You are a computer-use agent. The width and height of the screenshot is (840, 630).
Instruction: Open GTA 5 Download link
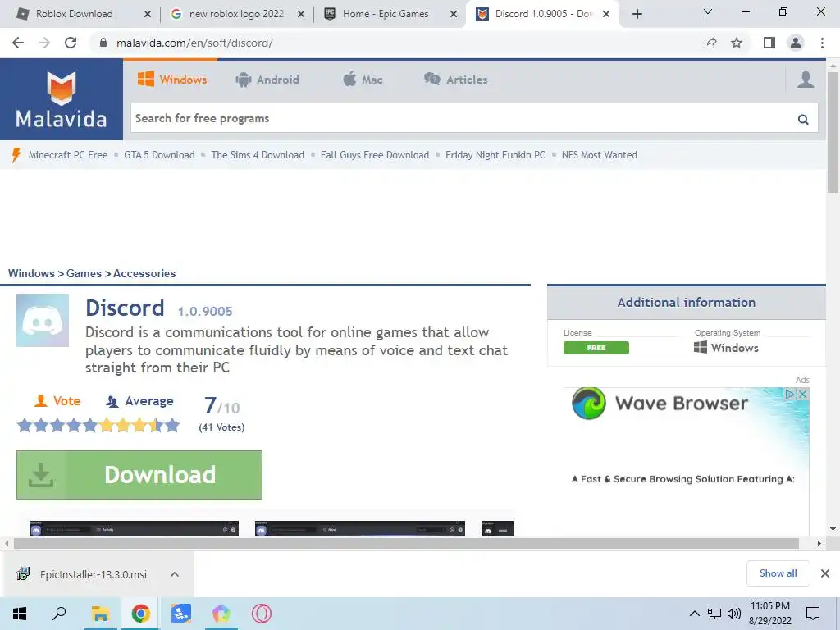(x=160, y=155)
